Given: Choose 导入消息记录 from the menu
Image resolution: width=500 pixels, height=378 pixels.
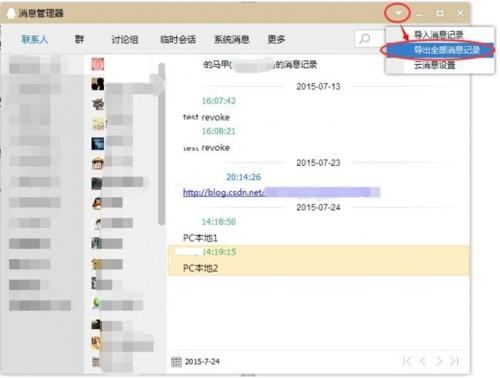Looking at the screenshot, I should [438, 35].
